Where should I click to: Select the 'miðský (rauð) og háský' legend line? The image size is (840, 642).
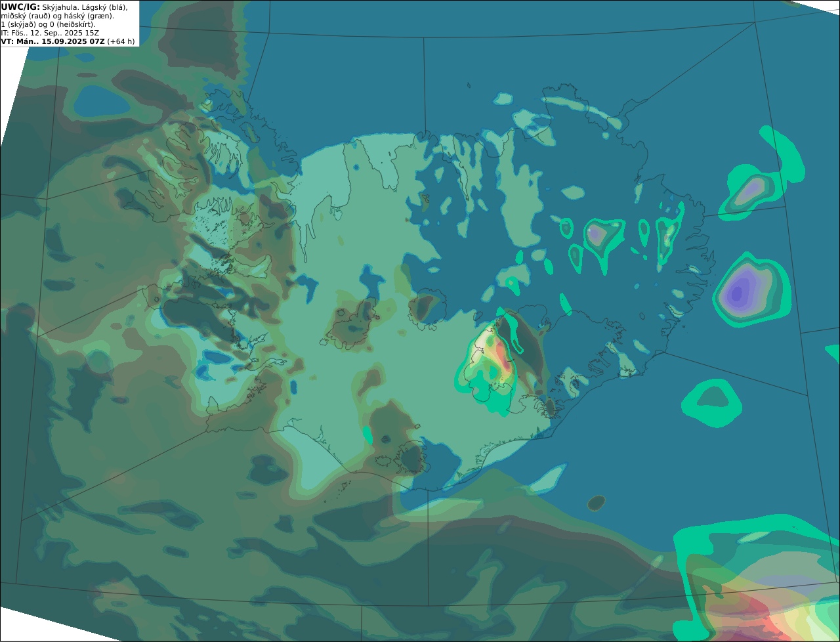(x=58, y=16)
